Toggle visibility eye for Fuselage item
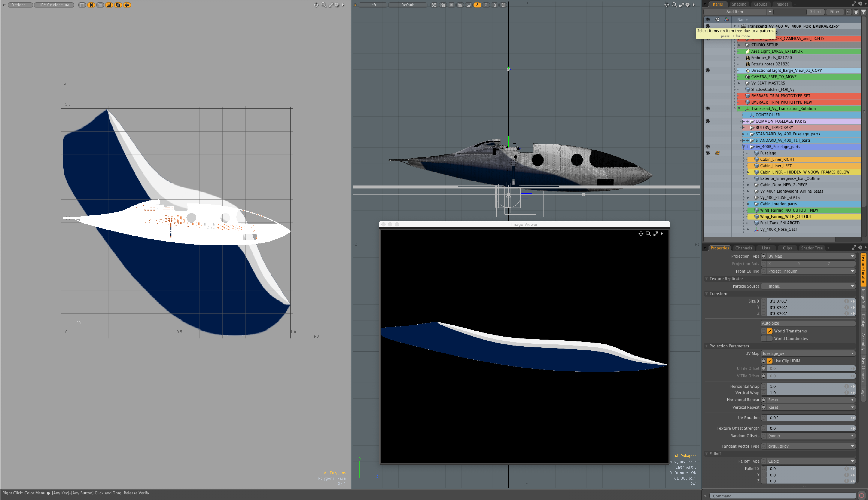868x500 pixels. coord(708,153)
